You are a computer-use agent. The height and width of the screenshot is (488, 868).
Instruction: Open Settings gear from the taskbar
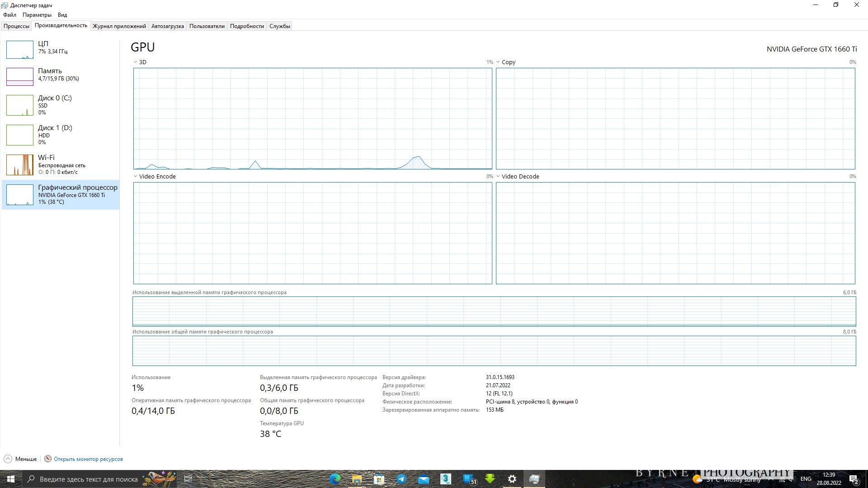[512, 479]
